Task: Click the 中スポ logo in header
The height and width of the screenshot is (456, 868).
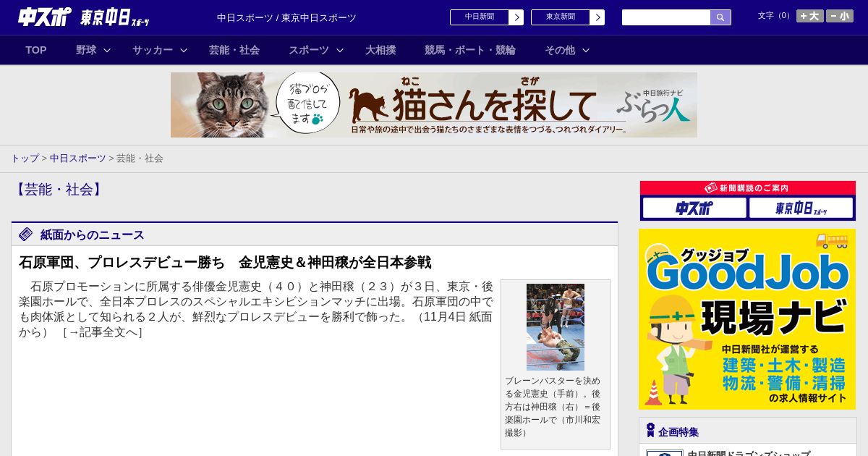Action: point(45,17)
